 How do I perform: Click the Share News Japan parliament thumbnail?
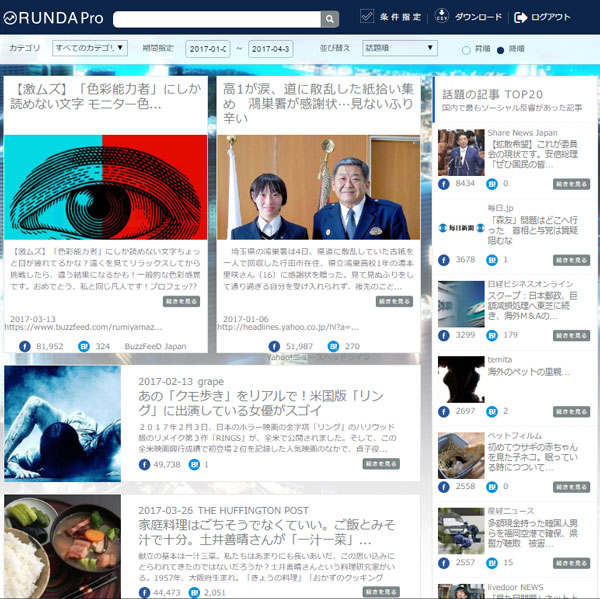461,152
